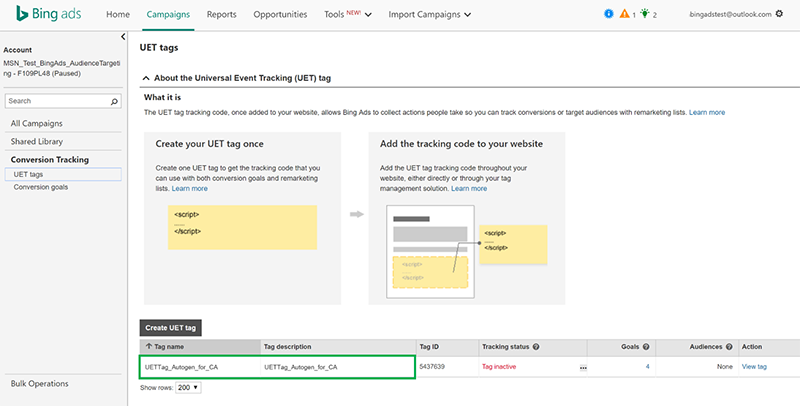
Task: Open the green lightbulb suggestions icon
Action: click(x=645, y=14)
